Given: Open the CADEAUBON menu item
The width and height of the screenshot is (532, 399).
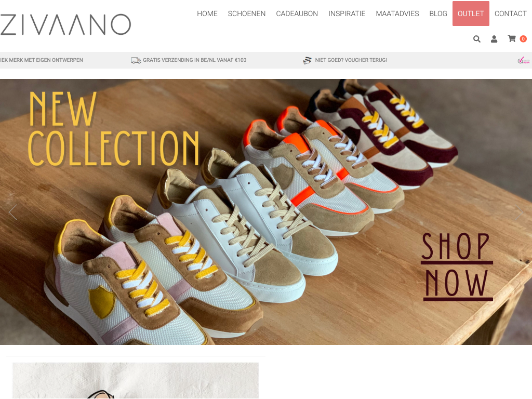Looking at the screenshot, I should [x=297, y=14].
